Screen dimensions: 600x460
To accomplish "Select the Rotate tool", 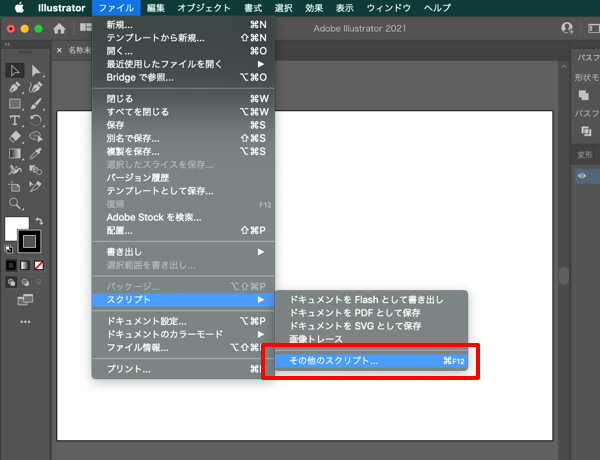I will click(36, 121).
